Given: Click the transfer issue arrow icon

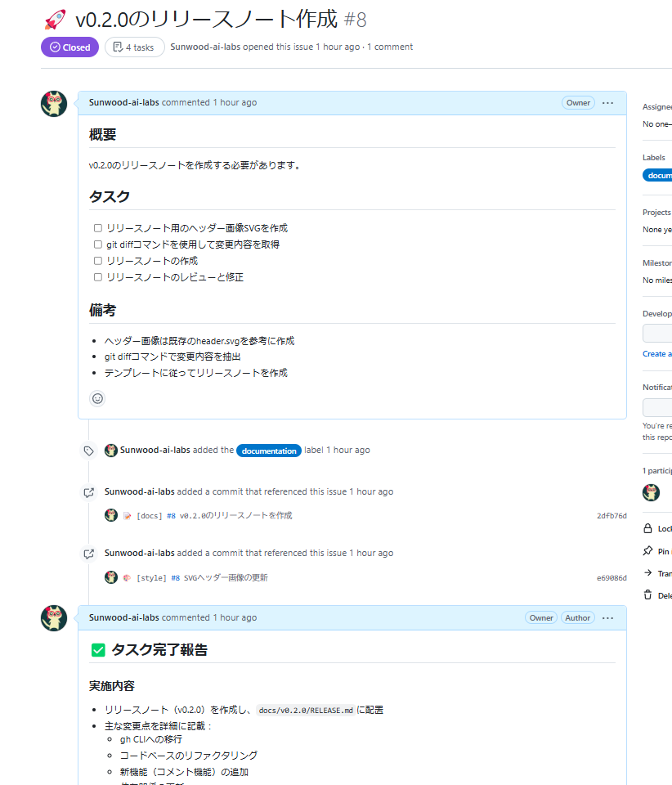Looking at the screenshot, I should [648, 573].
